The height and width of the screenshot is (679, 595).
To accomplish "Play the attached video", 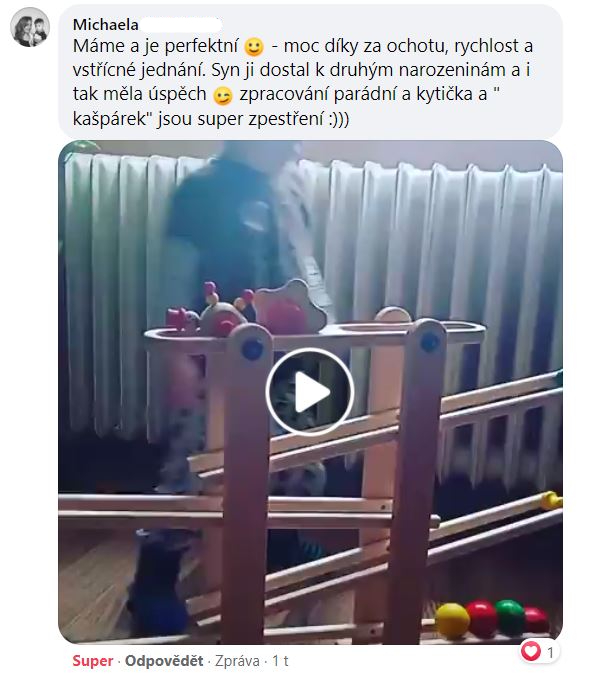I will (310, 391).
